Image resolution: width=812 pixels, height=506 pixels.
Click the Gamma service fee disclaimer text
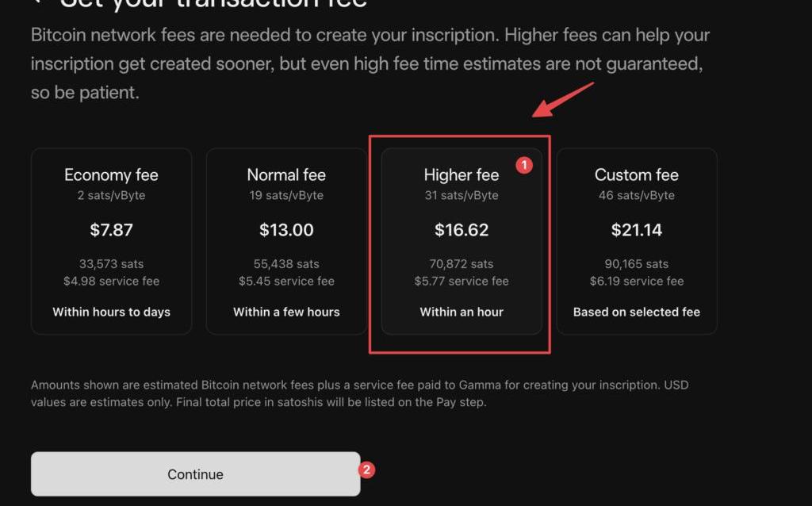[359, 393]
